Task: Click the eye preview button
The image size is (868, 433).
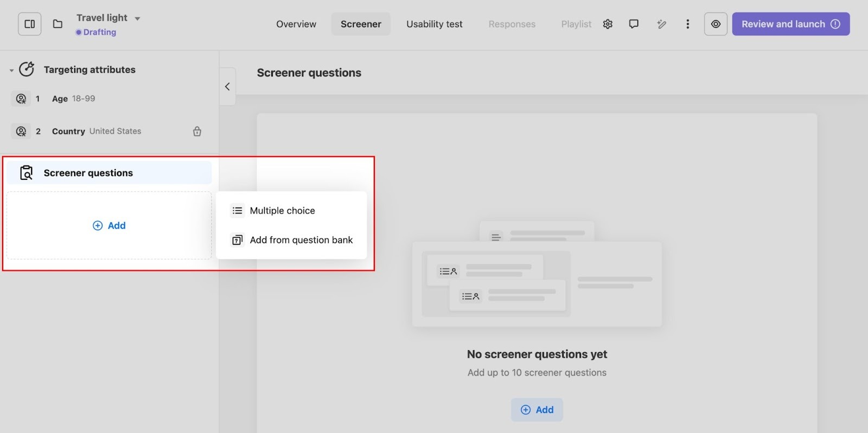Action: [716, 24]
